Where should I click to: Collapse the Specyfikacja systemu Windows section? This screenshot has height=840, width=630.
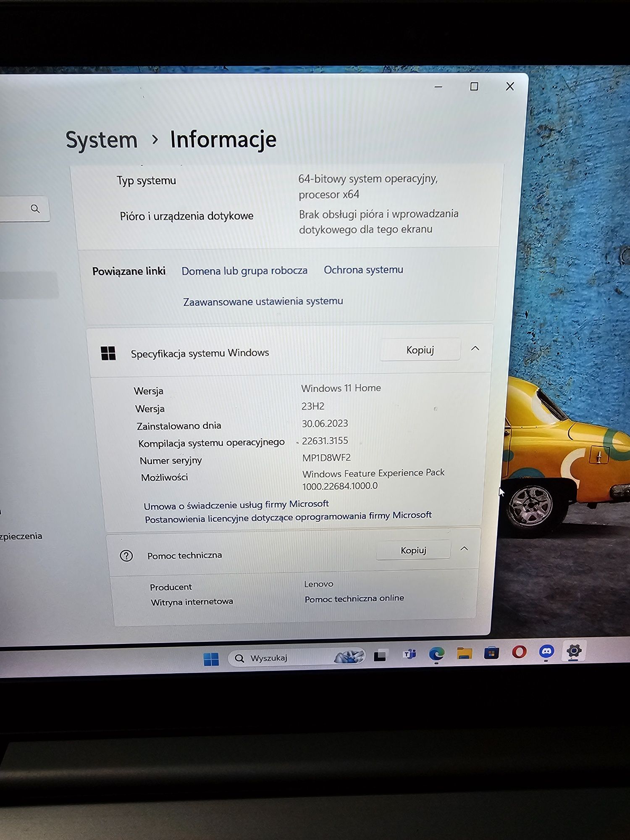tap(475, 348)
